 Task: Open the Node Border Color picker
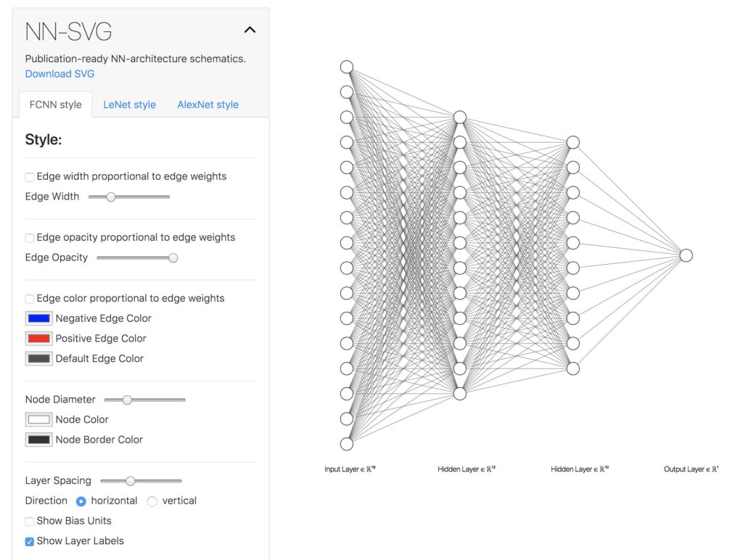[x=38, y=440]
